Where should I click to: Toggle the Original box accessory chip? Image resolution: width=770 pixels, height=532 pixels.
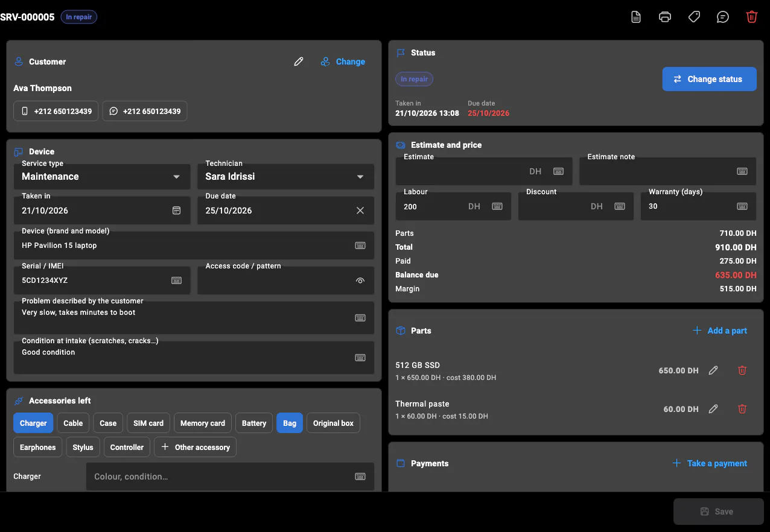coord(333,423)
